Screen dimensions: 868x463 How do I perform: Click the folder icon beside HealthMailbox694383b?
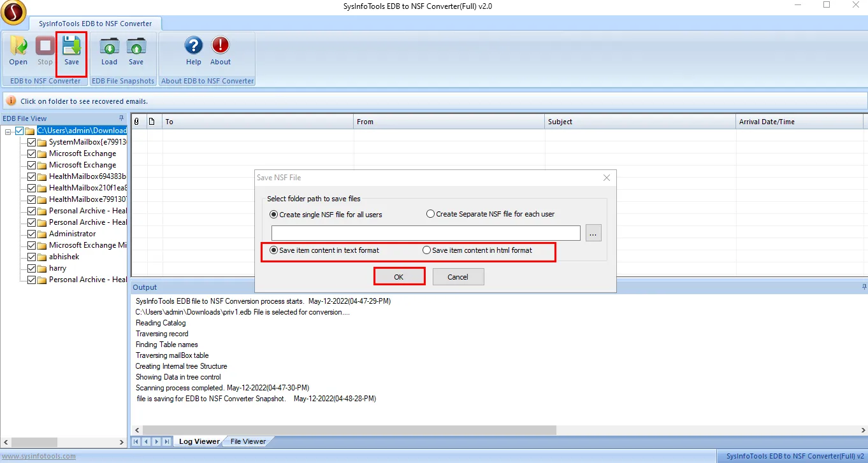point(42,176)
